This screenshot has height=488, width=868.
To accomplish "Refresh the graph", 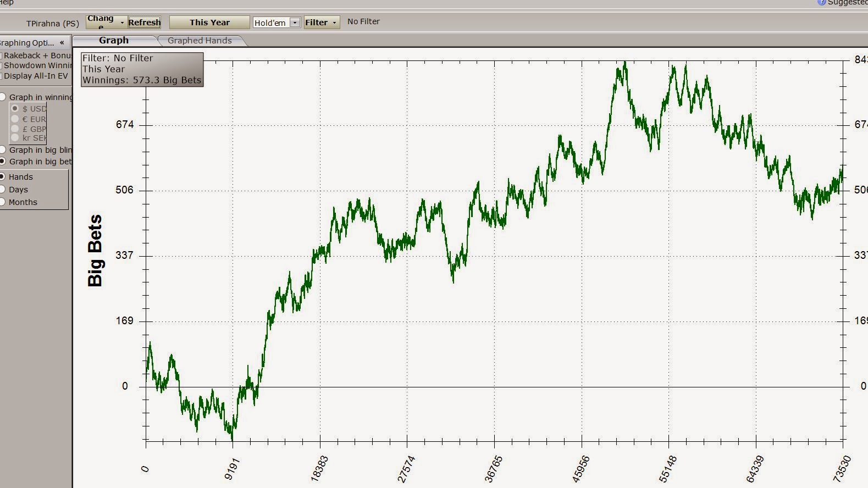I will (144, 23).
